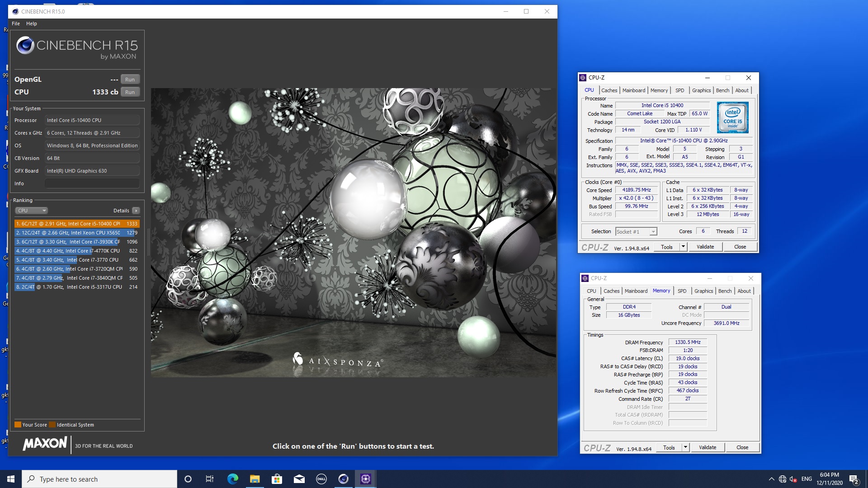Screen dimensions: 868x488
Task: Switch to CPU-Z via its taskbar icon
Action: 365,479
